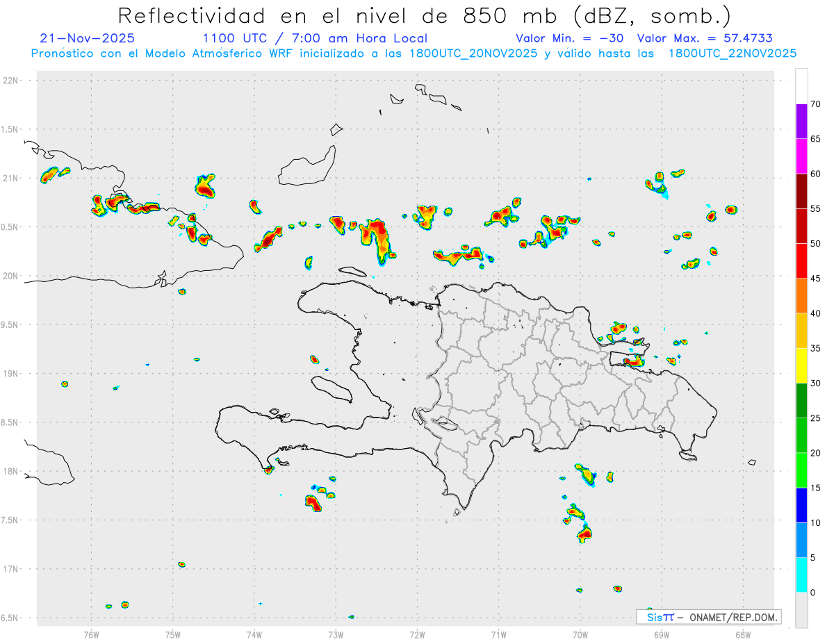Click the colorbar tick label '0'
This screenshot has height=644, width=834.
tap(813, 593)
